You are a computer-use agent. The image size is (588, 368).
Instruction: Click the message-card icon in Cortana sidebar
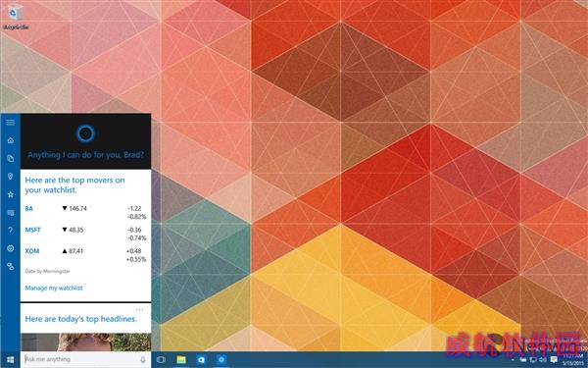pyautogui.click(x=11, y=213)
